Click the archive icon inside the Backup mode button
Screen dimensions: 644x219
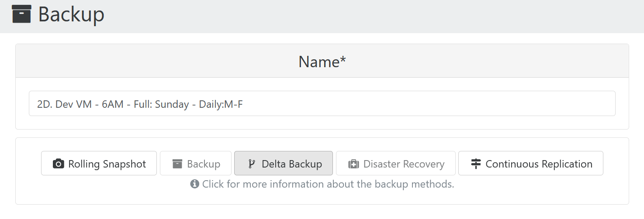[177, 164]
